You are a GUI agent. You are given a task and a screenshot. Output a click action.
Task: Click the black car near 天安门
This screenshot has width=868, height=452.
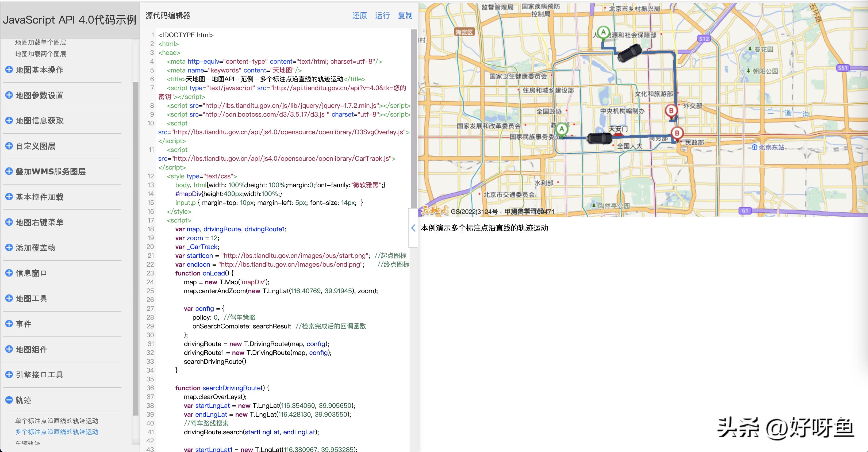599,138
